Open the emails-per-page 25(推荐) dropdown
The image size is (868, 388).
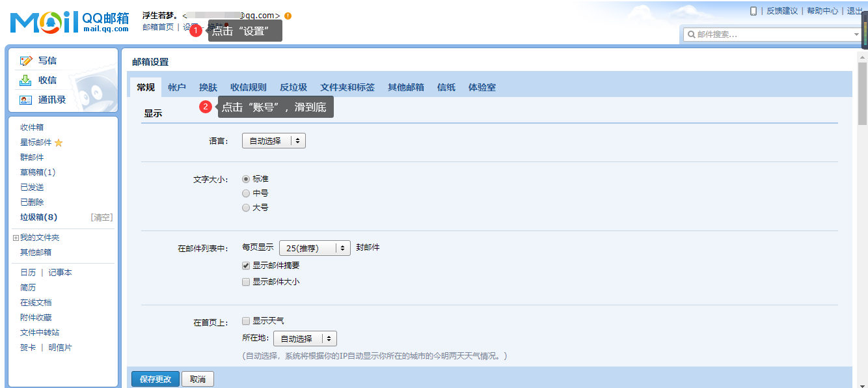click(314, 247)
